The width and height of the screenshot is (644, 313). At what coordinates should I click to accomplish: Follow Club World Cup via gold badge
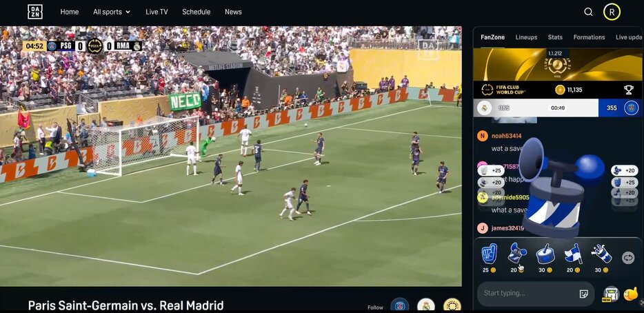tap(452, 305)
